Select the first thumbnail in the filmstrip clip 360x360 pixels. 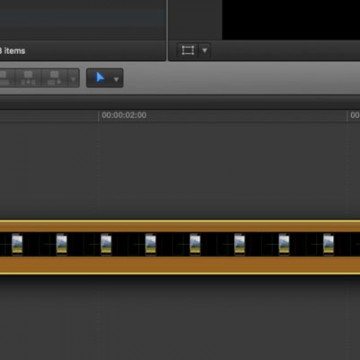click(17, 244)
